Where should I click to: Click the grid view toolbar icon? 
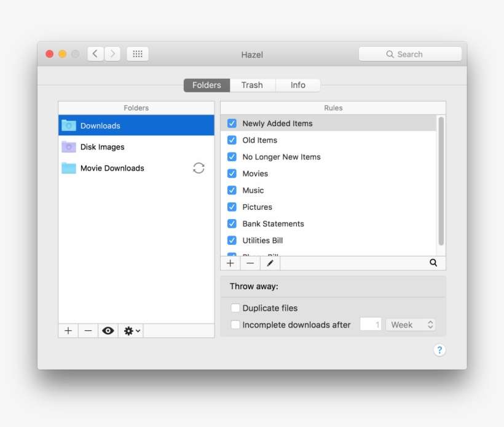(x=137, y=54)
